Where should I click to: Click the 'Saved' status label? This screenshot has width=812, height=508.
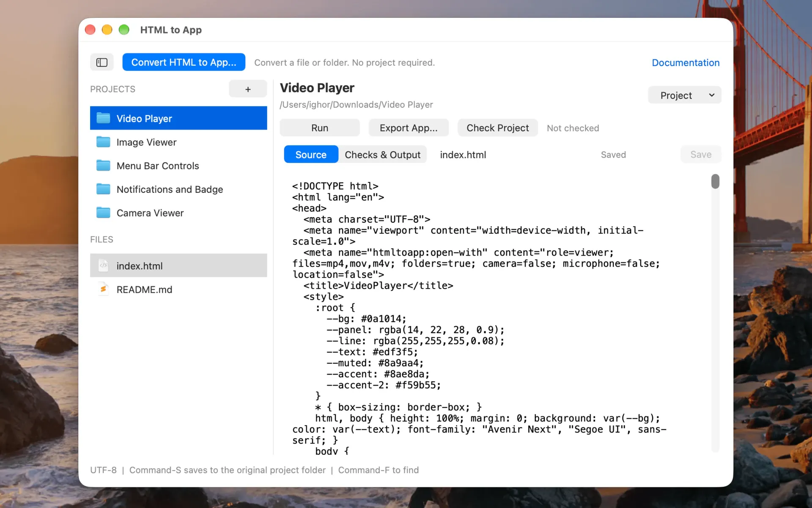pyautogui.click(x=613, y=155)
